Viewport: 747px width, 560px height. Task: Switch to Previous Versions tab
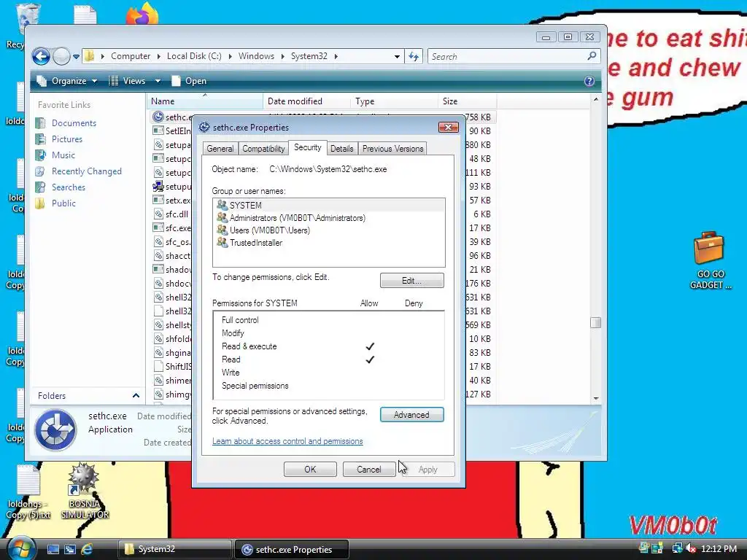pyautogui.click(x=392, y=149)
